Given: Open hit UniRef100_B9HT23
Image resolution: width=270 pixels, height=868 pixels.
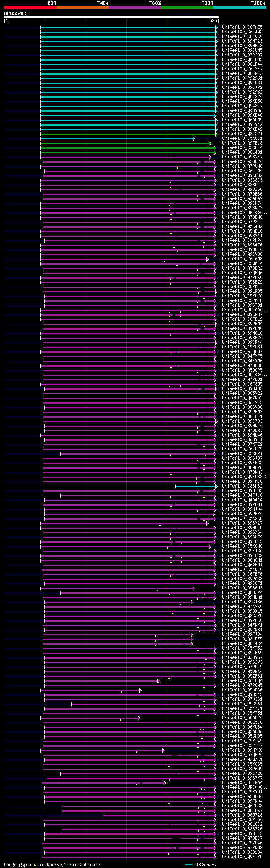Looking at the screenshot, I should pyautogui.click(x=242, y=41).
